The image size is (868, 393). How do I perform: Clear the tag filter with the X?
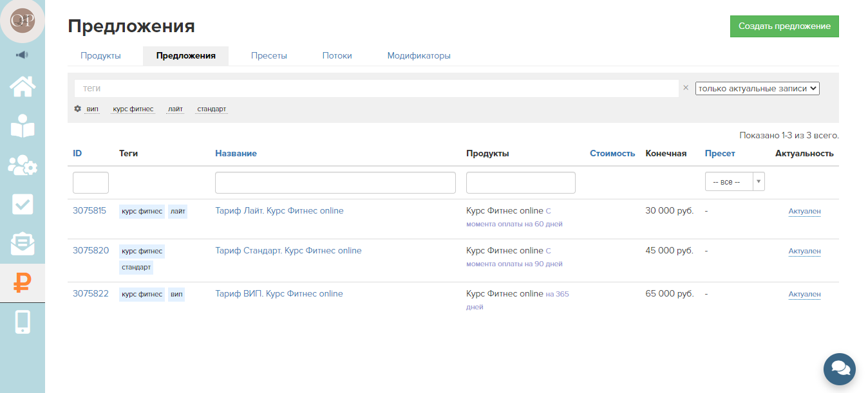point(686,88)
